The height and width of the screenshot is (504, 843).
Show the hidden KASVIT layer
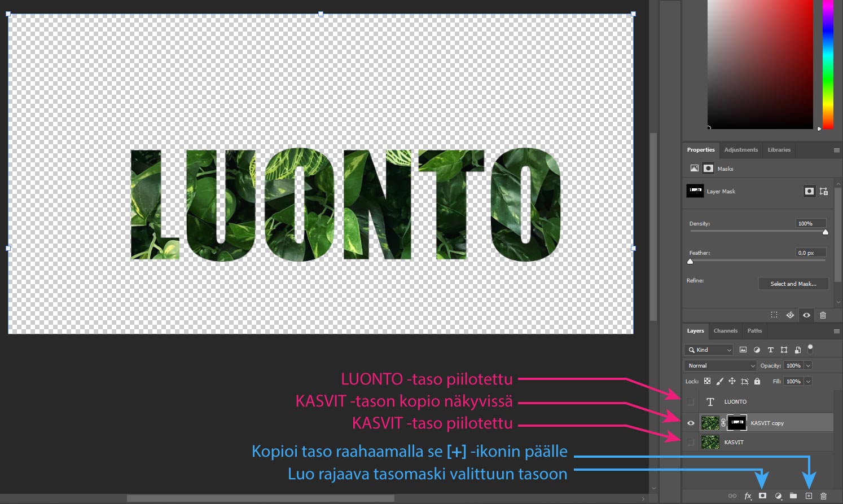point(690,442)
